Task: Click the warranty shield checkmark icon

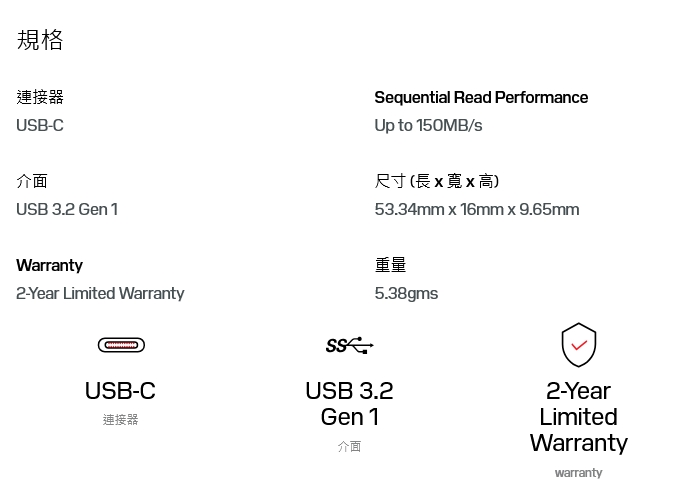Action: coord(579,345)
